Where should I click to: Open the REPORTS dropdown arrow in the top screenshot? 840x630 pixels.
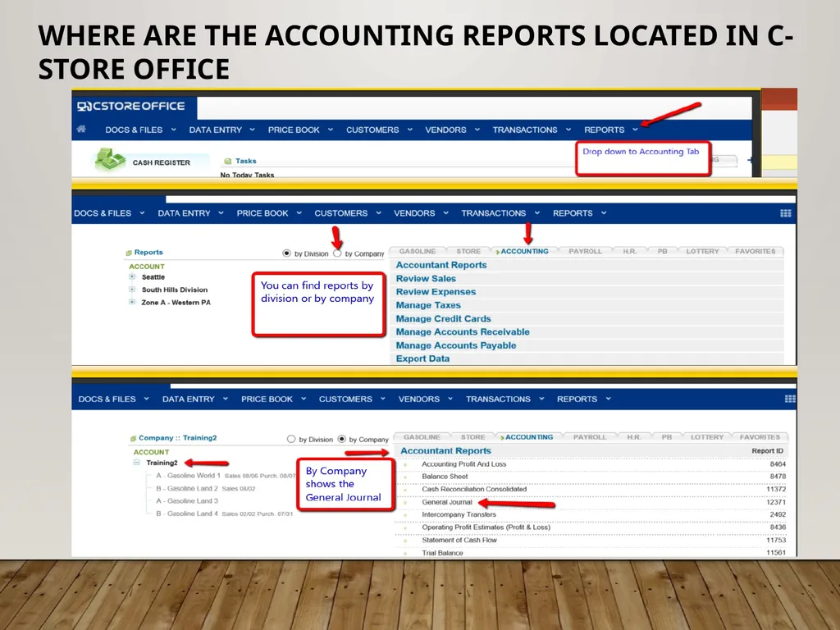(635, 130)
